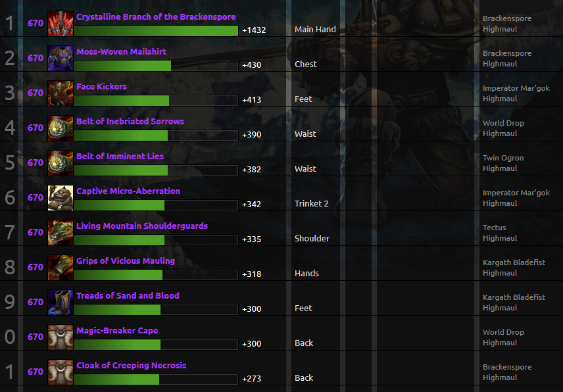Select the Face Kickers boots icon

point(61,93)
